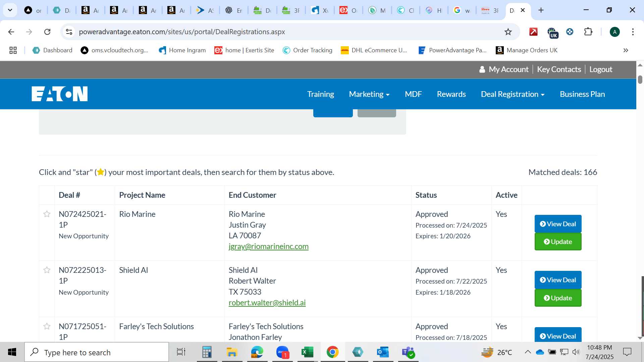Bookmark this page with the star icon

pyautogui.click(x=508, y=32)
